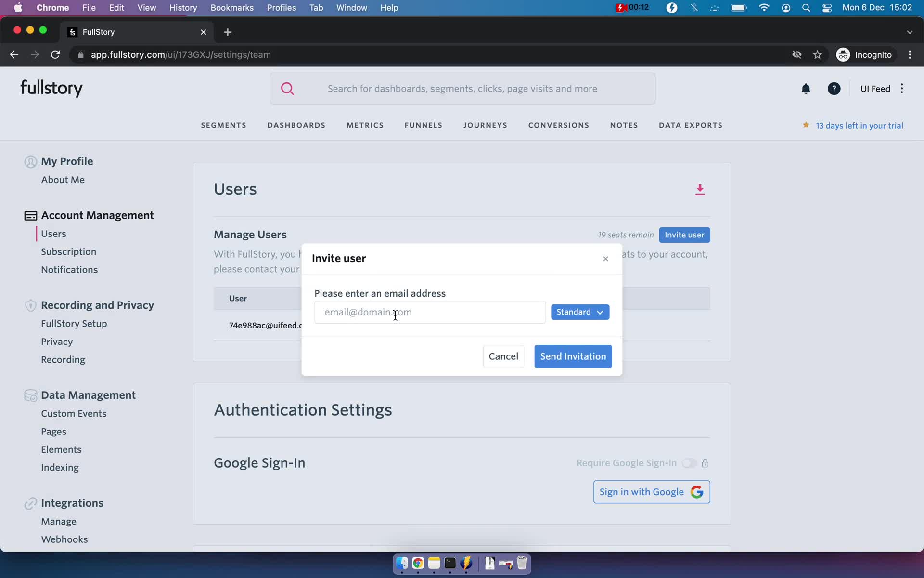Image resolution: width=924 pixels, height=578 pixels.
Task: Click Sign in with Google
Action: coord(652,492)
